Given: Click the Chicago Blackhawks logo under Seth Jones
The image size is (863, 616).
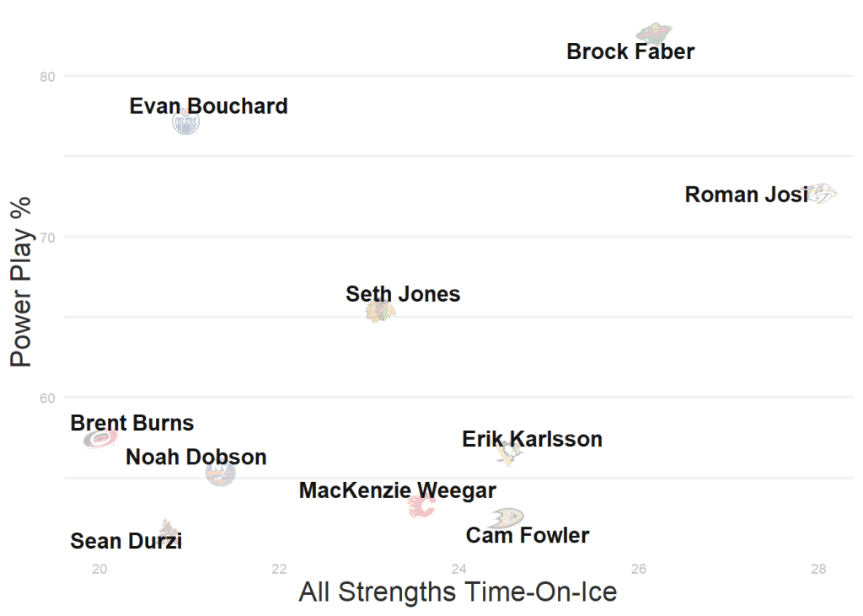Looking at the screenshot, I should tap(380, 312).
